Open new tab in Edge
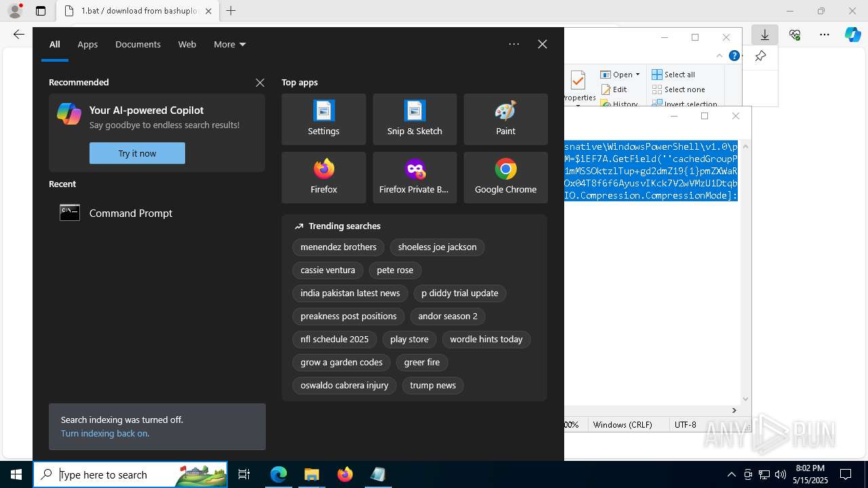 (x=231, y=11)
